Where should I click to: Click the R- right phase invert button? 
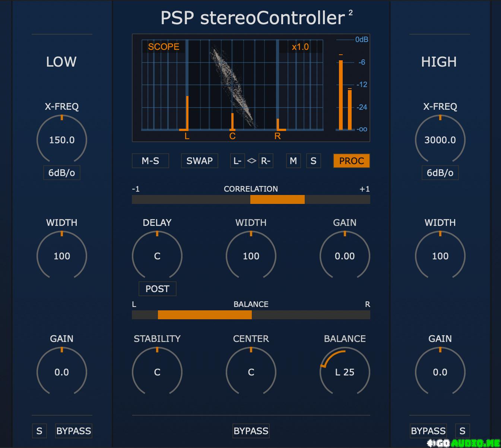pyautogui.click(x=266, y=161)
